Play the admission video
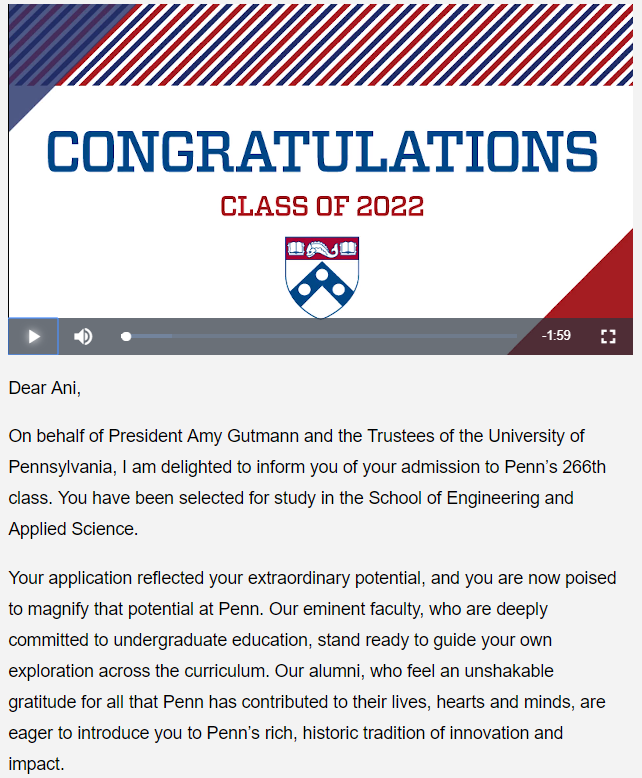 tap(33, 336)
